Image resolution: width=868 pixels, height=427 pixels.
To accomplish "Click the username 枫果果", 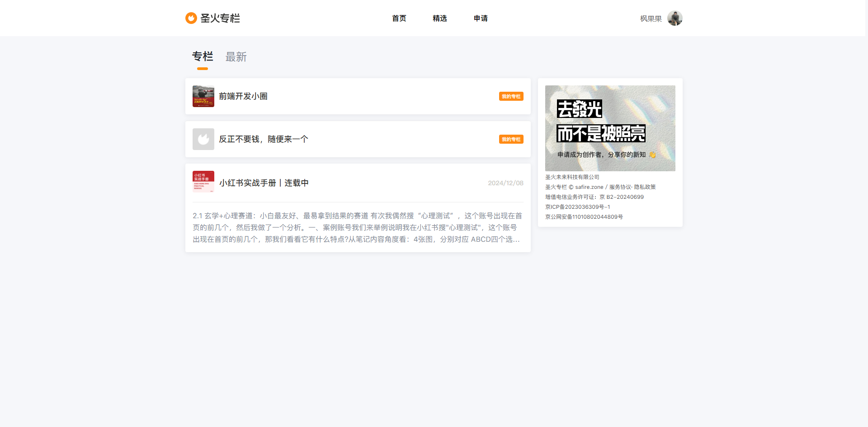I will coord(651,19).
